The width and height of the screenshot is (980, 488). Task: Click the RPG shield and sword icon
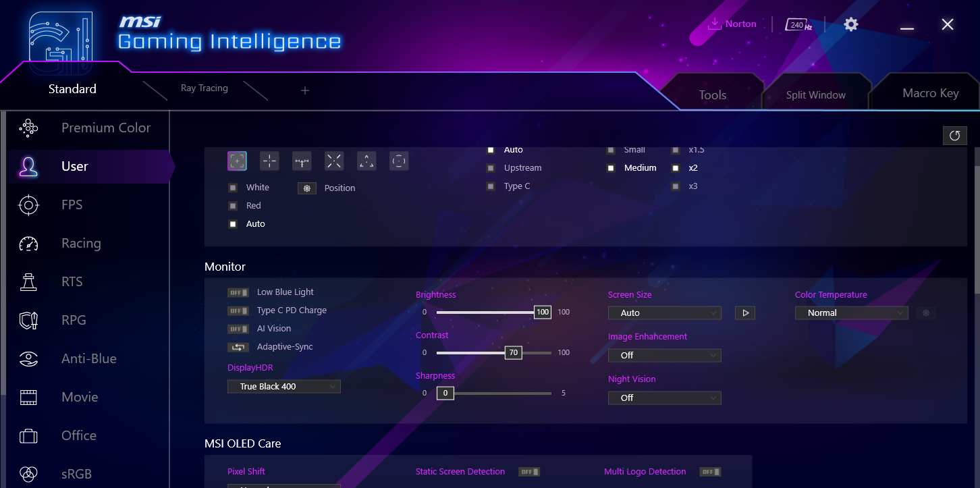pyautogui.click(x=28, y=320)
